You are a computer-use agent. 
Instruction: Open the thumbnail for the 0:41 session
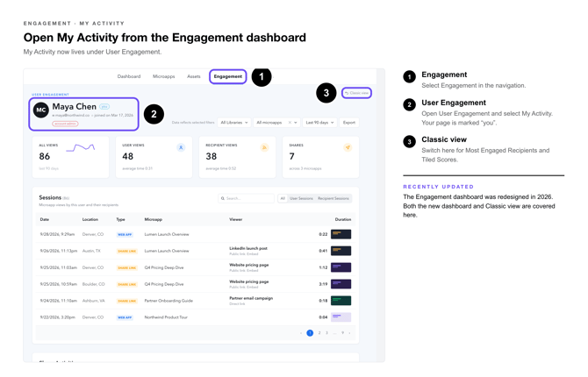tap(341, 251)
